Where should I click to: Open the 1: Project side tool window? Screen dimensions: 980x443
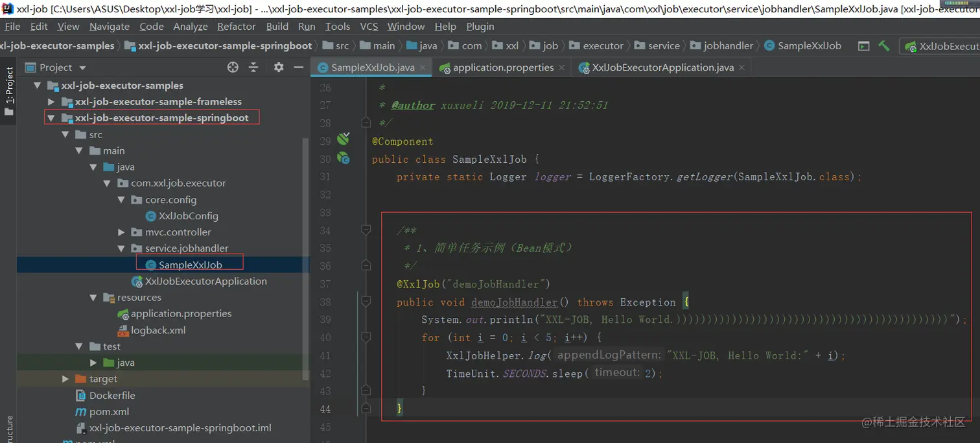(x=8, y=91)
